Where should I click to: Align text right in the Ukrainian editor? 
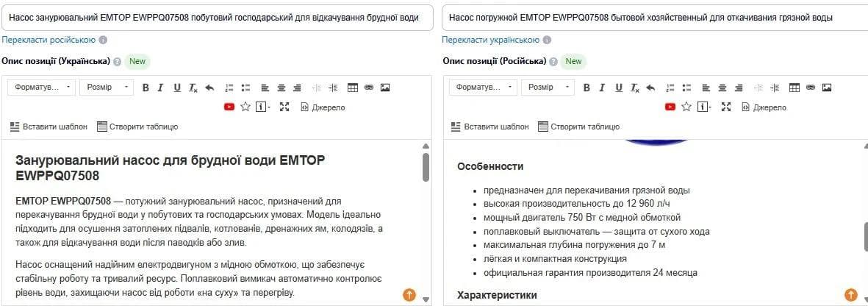click(x=297, y=88)
